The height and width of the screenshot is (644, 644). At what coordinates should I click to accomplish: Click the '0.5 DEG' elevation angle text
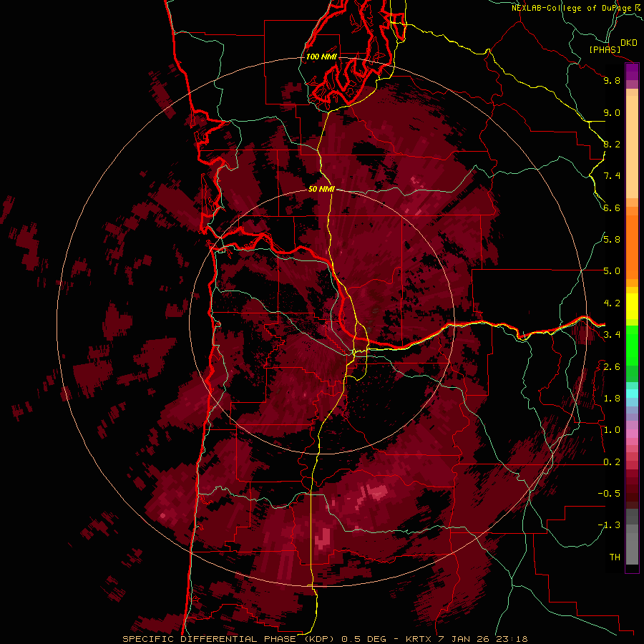point(364,639)
